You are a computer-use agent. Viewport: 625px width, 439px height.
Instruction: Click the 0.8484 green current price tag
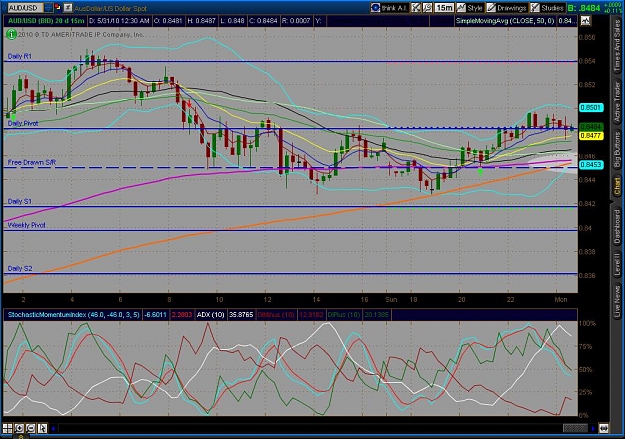pos(591,127)
